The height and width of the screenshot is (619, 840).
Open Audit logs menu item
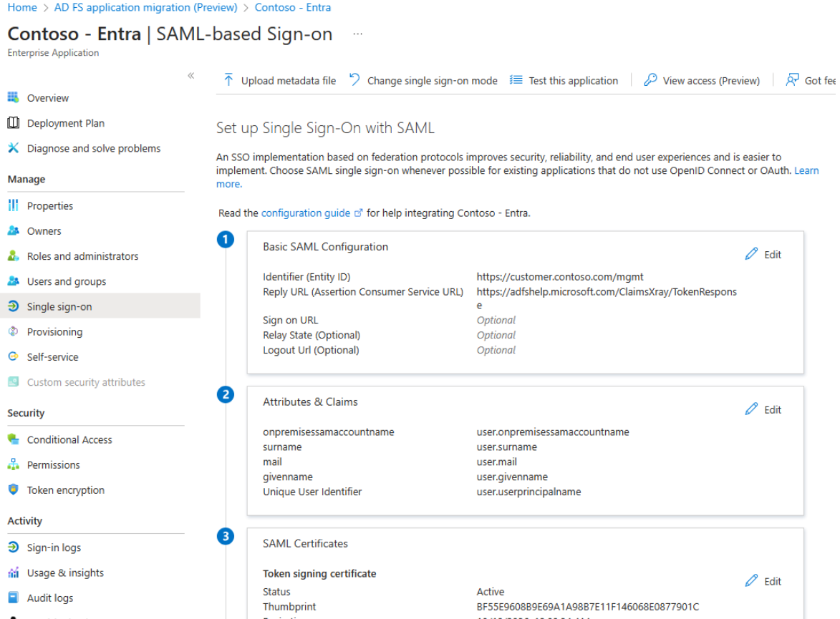(x=50, y=598)
